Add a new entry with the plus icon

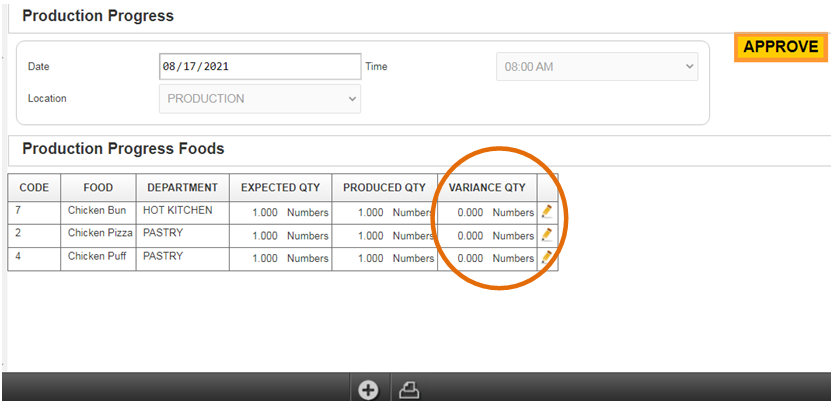coord(368,390)
